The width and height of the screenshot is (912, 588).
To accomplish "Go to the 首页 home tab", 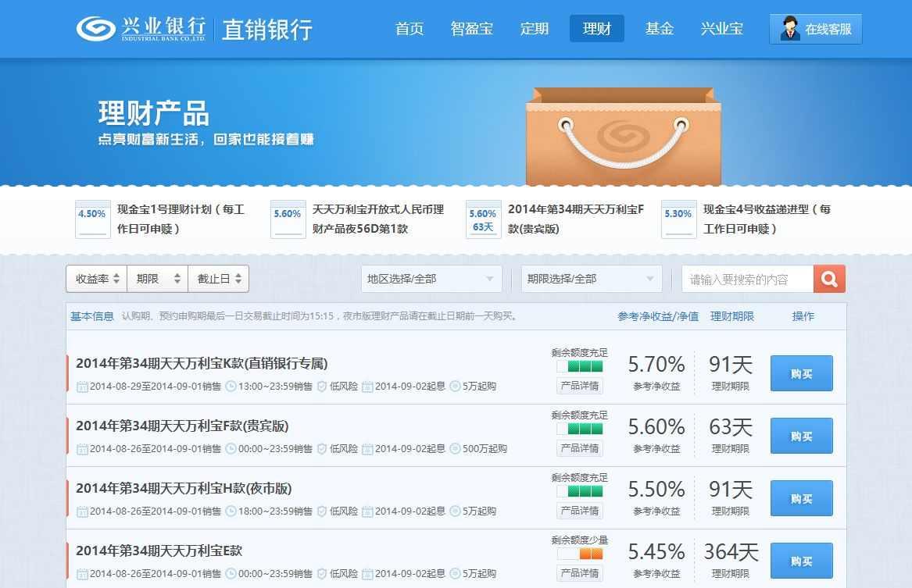I will [x=410, y=28].
